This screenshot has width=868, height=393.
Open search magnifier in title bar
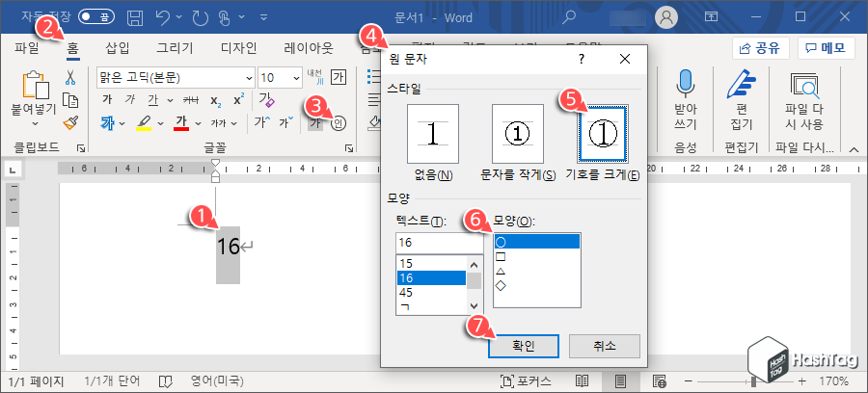pos(568,17)
